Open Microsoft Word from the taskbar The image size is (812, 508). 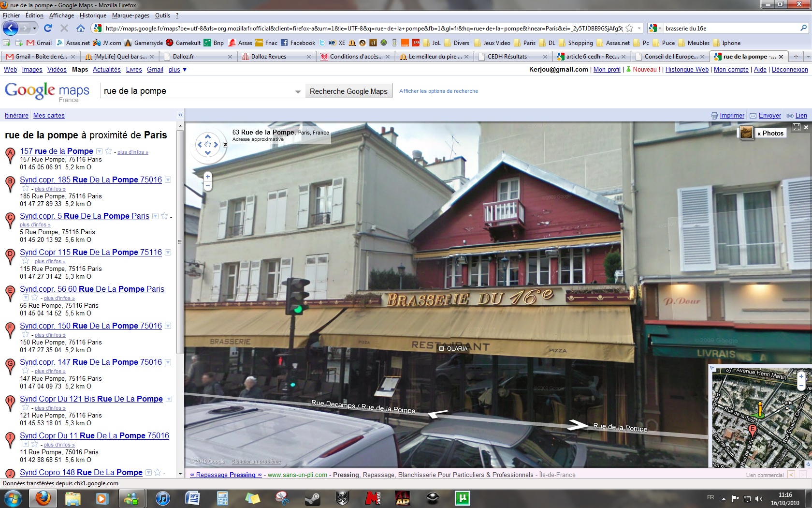[x=192, y=498]
